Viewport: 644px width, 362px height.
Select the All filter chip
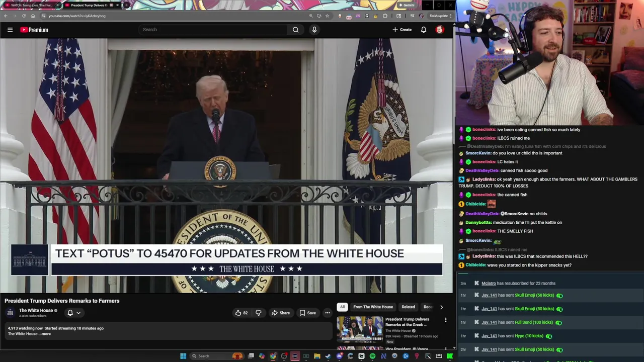342,307
